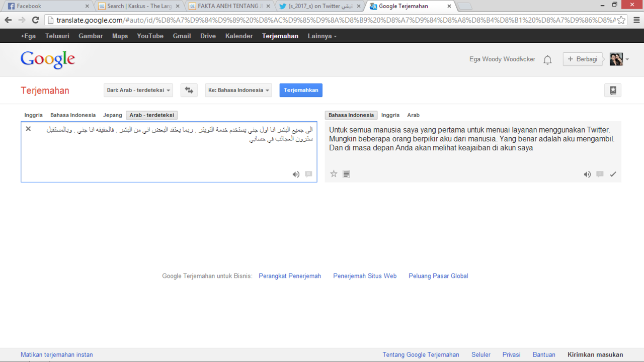
Task: Select Bahasa Indonesia as target language
Action: [351, 115]
